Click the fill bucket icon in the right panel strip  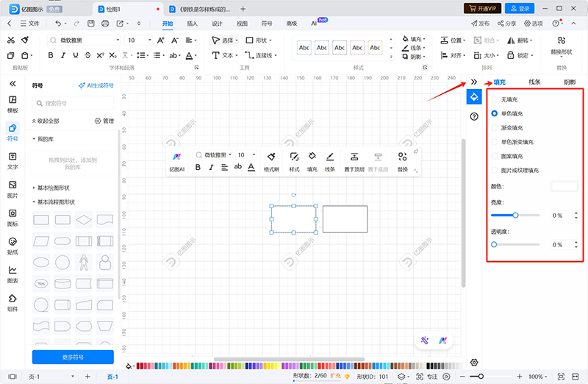point(474,97)
